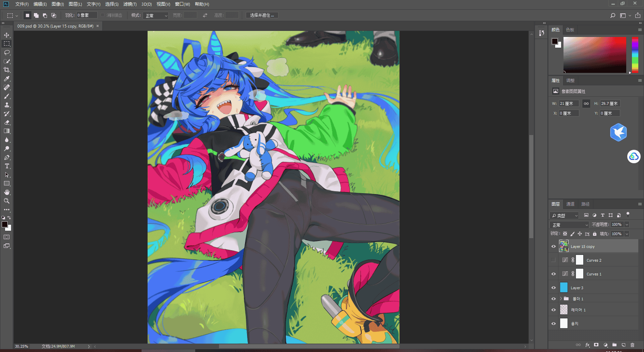Viewport: 644px width, 352px height.
Task: Select the Brush tool
Action: point(7,96)
